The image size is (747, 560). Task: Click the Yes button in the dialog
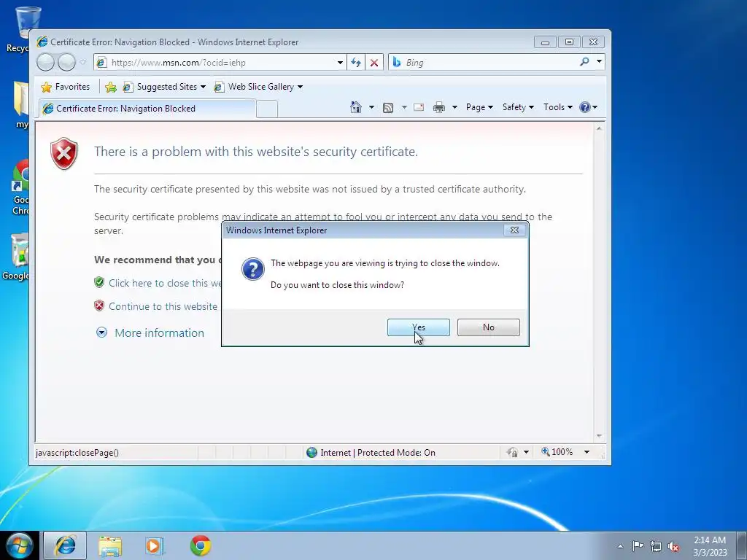(418, 327)
